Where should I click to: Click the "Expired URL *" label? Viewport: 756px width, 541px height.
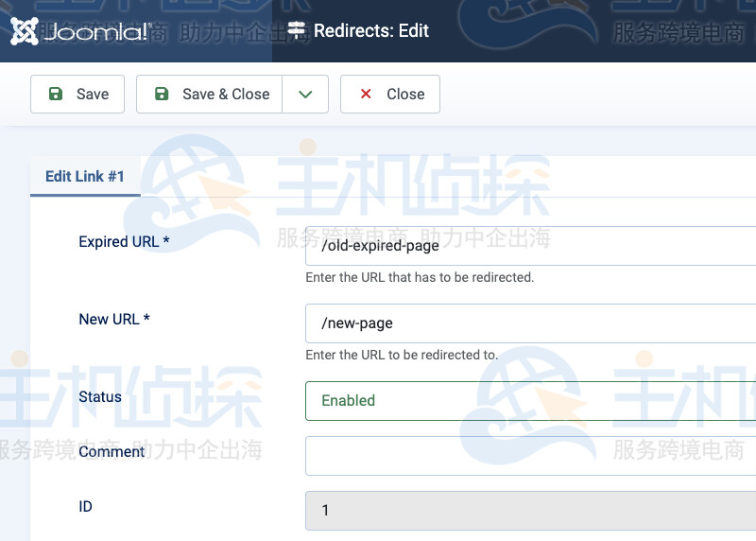tap(124, 242)
